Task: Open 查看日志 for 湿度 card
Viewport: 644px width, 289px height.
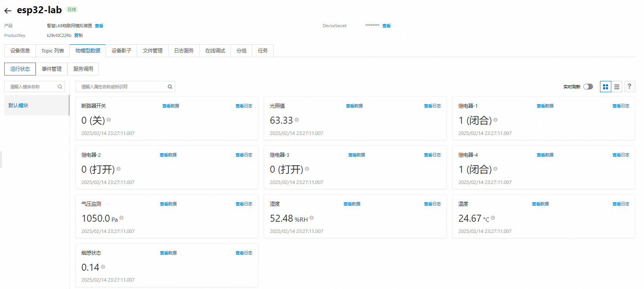Action: (432, 204)
